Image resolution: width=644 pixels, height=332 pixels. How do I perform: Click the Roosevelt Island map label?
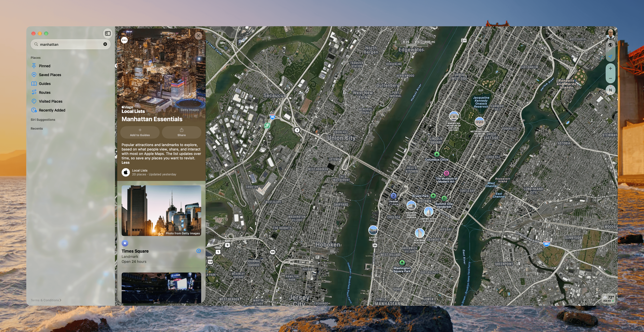(x=502, y=180)
